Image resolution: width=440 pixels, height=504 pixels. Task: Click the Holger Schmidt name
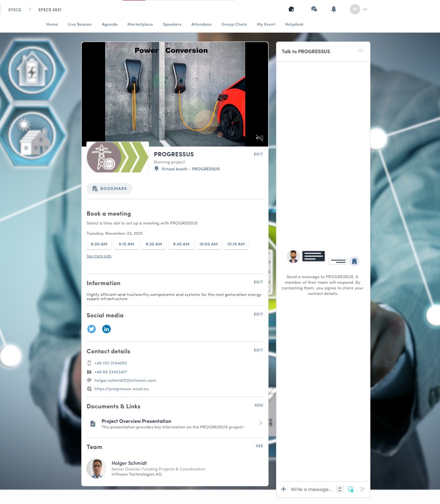pos(129,463)
